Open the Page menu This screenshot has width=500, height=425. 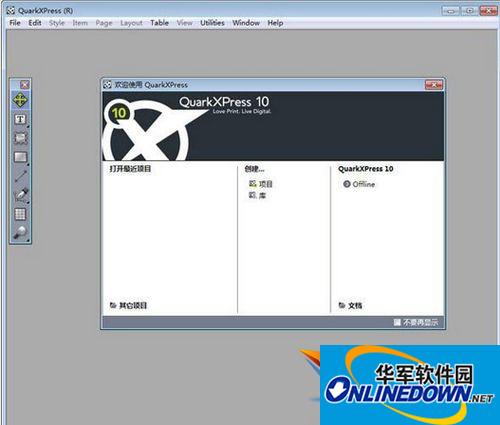tap(104, 23)
